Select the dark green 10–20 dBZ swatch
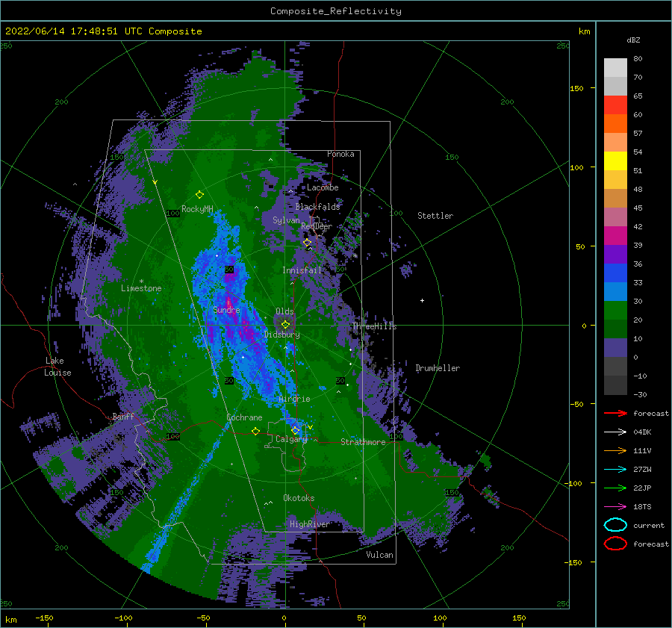This screenshot has height=628, width=672. pos(615,329)
